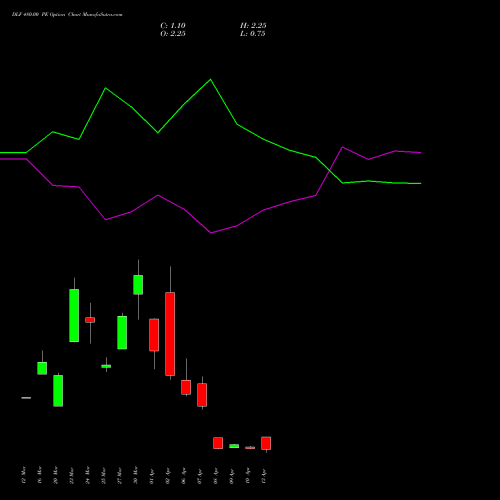Click the low value L: 0.75

pyautogui.click(x=253, y=34)
